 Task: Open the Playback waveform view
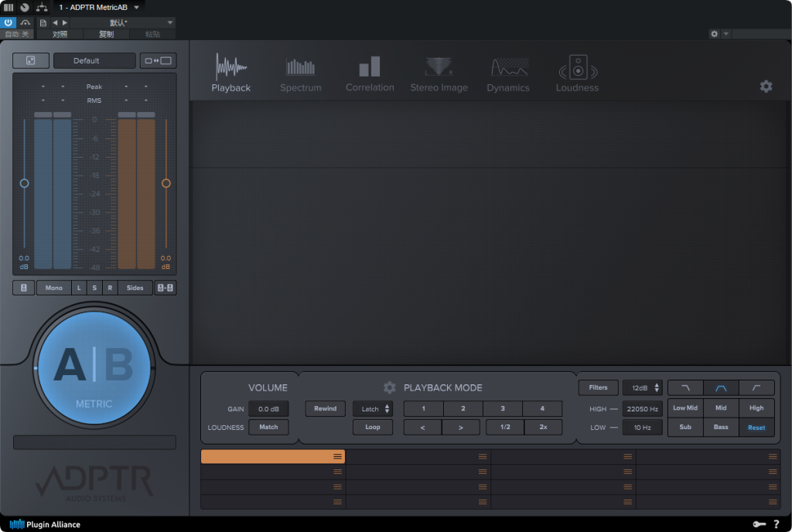point(230,73)
